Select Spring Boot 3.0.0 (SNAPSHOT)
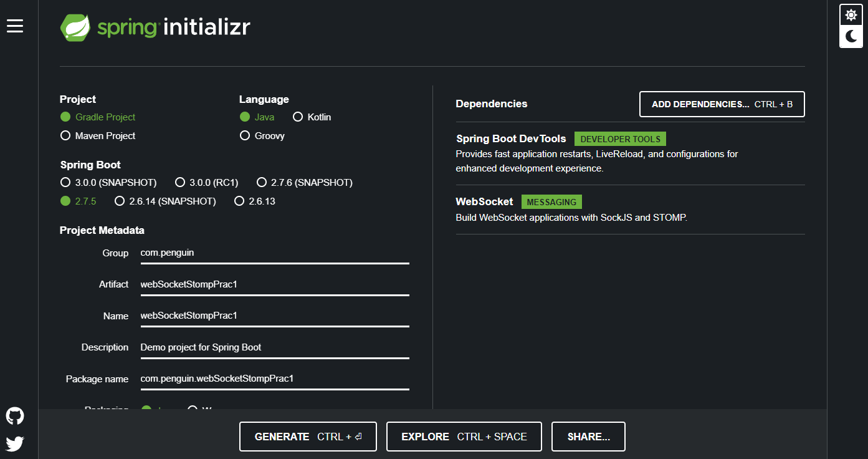Screen dimensions: 868x459 click(x=108, y=183)
